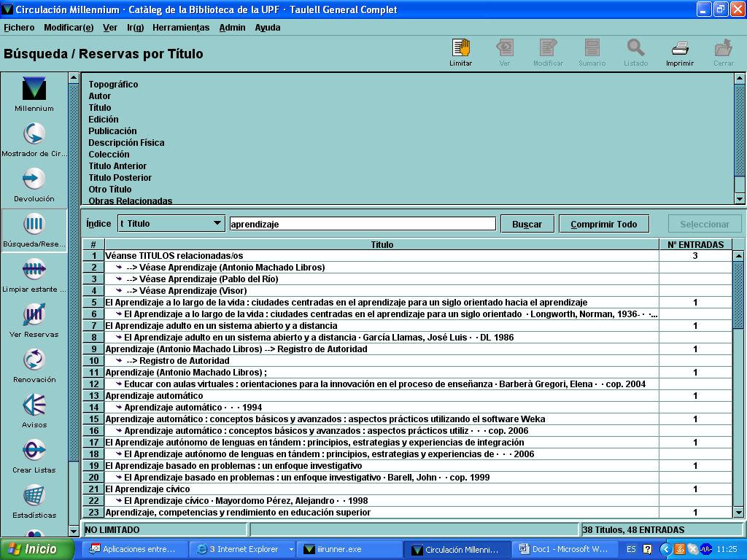The image size is (747, 560).
Task: Click the Titulo column header
Action: (x=382, y=244)
